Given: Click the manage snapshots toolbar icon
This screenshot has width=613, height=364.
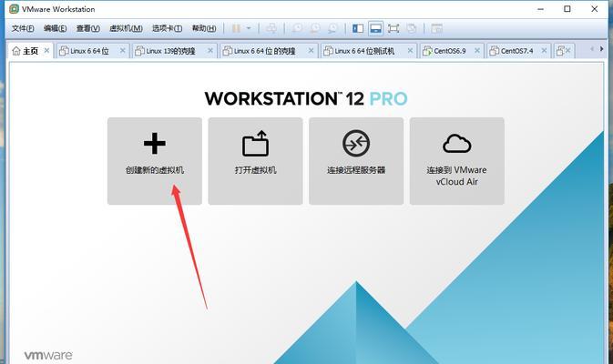Looking at the screenshot, I should coord(332,28).
